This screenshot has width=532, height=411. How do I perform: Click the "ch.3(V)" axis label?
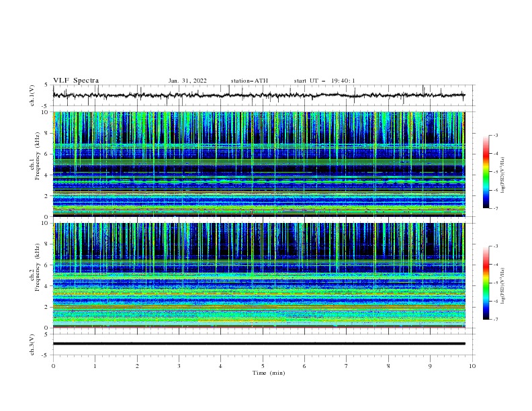click(32, 345)
